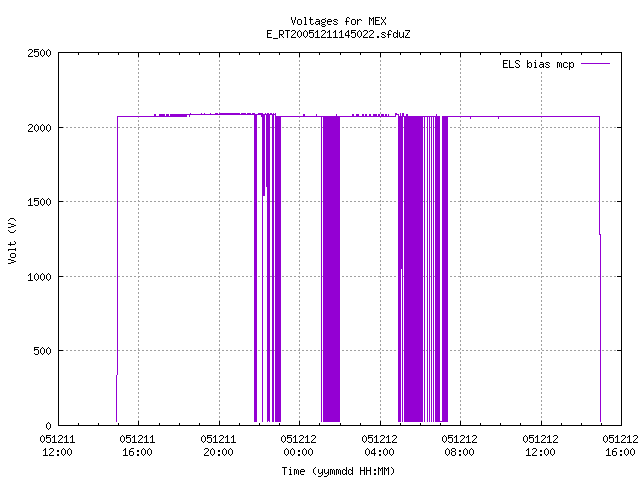The image size is (640, 480).
Task: Click the dense purple dropout block near 02:00
Action: (x=331, y=269)
